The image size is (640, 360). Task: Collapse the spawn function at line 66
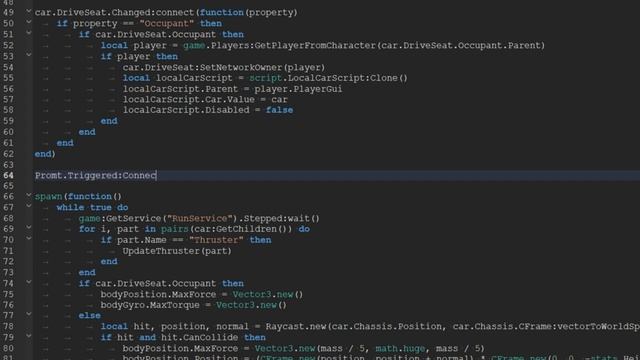[x=29, y=195]
